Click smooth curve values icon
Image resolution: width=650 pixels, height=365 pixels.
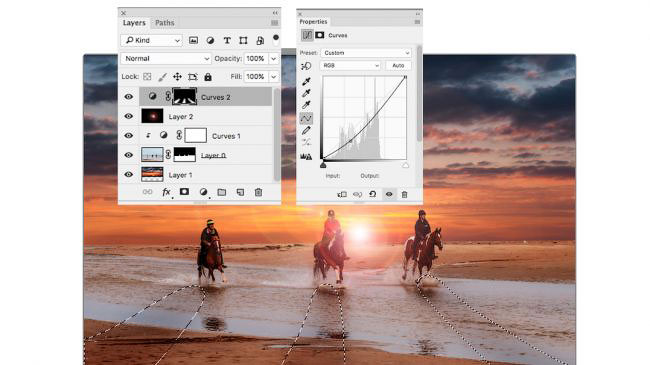tap(306, 143)
